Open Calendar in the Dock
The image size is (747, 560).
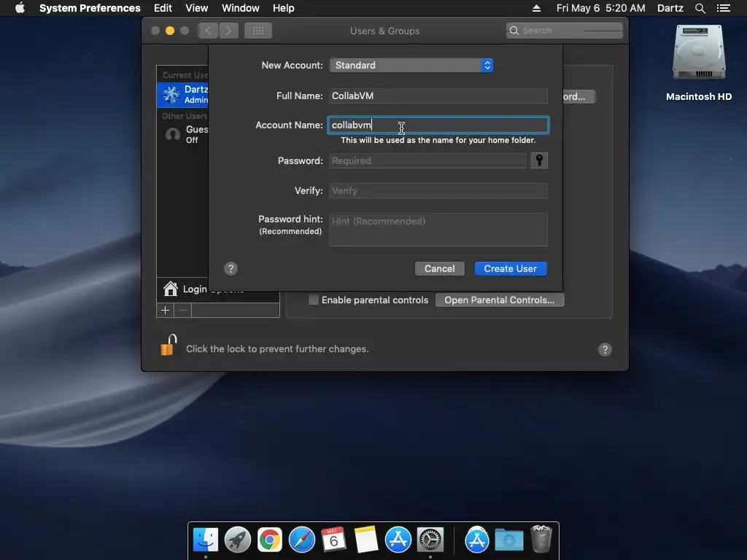[x=333, y=540]
